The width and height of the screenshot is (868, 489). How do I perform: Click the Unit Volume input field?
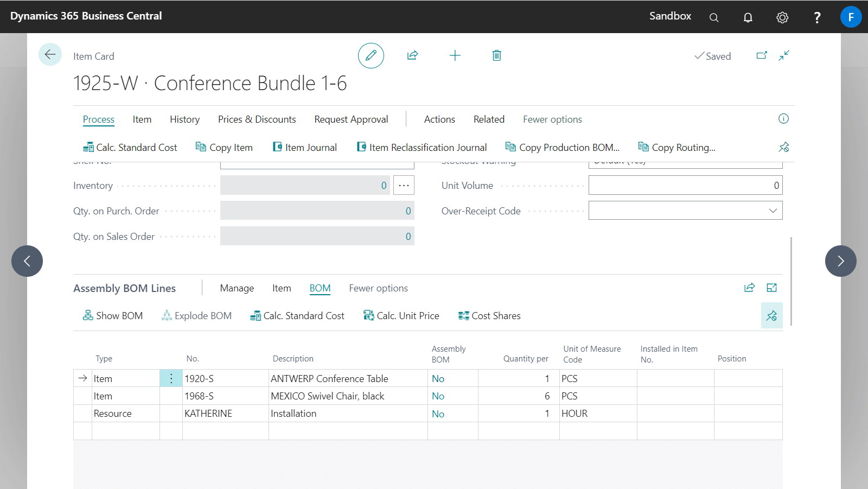click(x=686, y=185)
